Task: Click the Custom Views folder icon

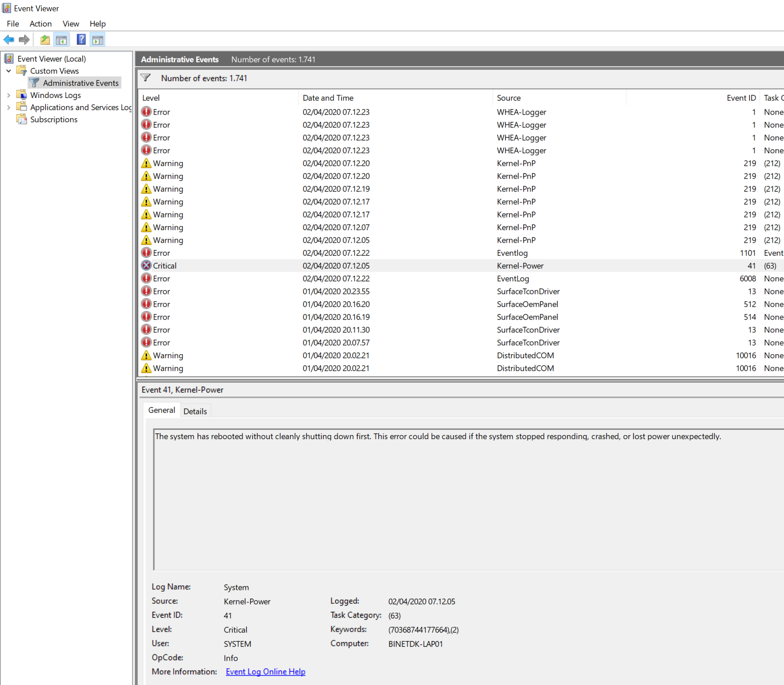Action: 22,71
